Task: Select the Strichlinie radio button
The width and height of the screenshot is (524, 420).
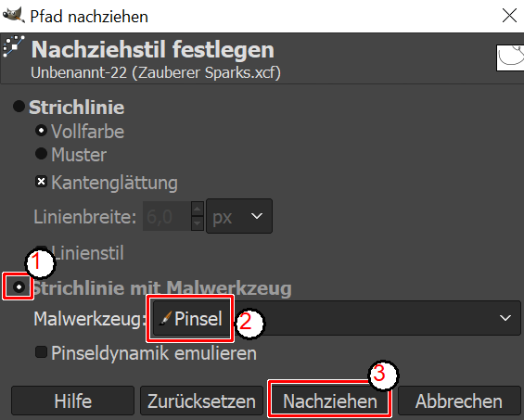Action: pos(19,107)
